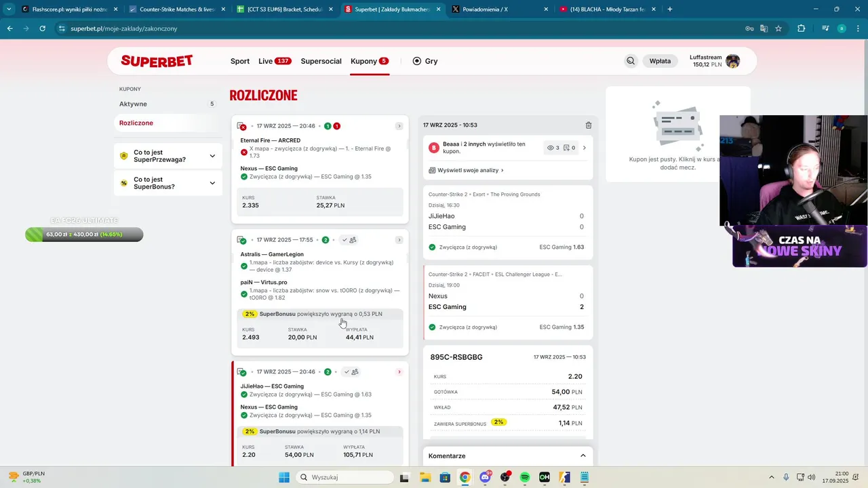Open the media control icon in Chrome
The height and width of the screenshot is (488, 868).
coord(825,28)
